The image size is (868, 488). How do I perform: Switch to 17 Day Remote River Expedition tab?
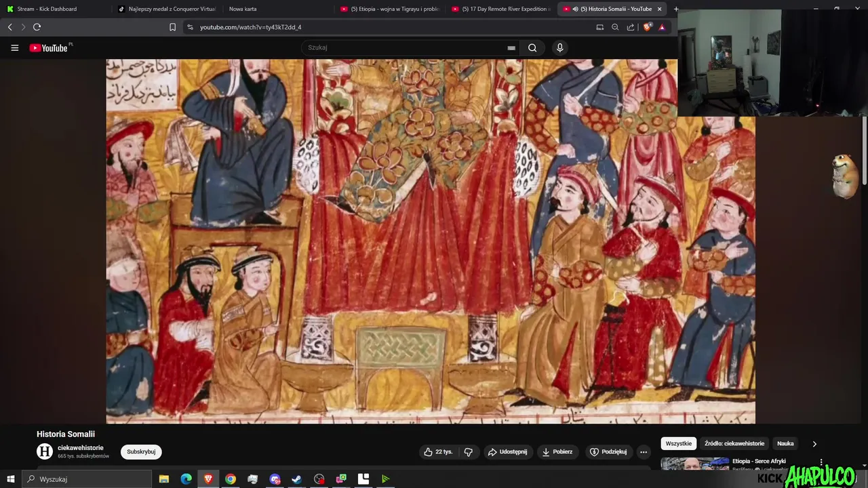click(x=501, y=9)
